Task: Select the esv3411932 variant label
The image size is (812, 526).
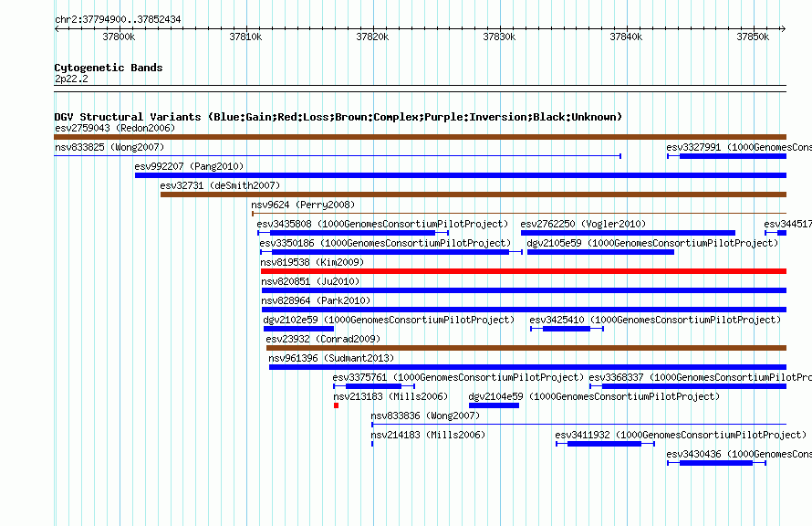Action: [x=681, y=435]
